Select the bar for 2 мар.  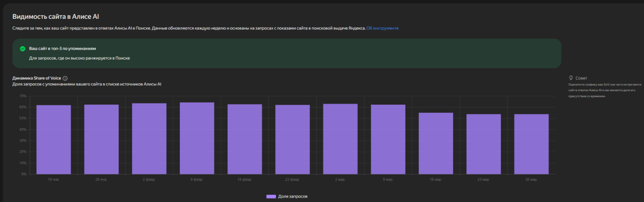tap(340, 139)
